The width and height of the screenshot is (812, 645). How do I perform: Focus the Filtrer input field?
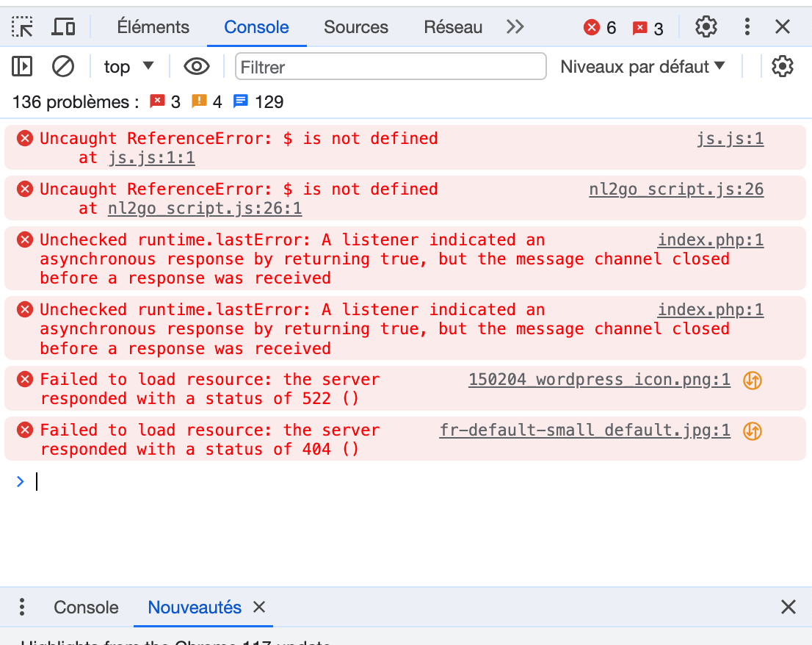[x=391, y=66]
